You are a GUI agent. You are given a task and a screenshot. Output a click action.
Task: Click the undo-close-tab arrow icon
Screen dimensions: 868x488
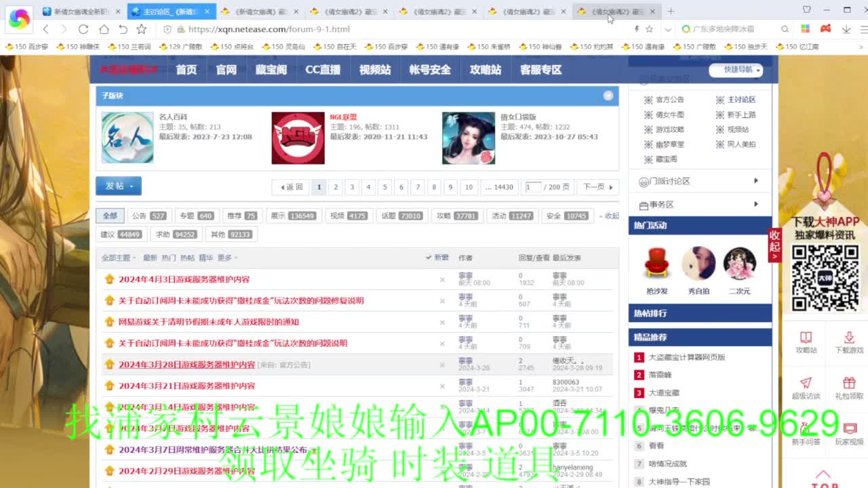pyautogui.click(x=123, y=29)
